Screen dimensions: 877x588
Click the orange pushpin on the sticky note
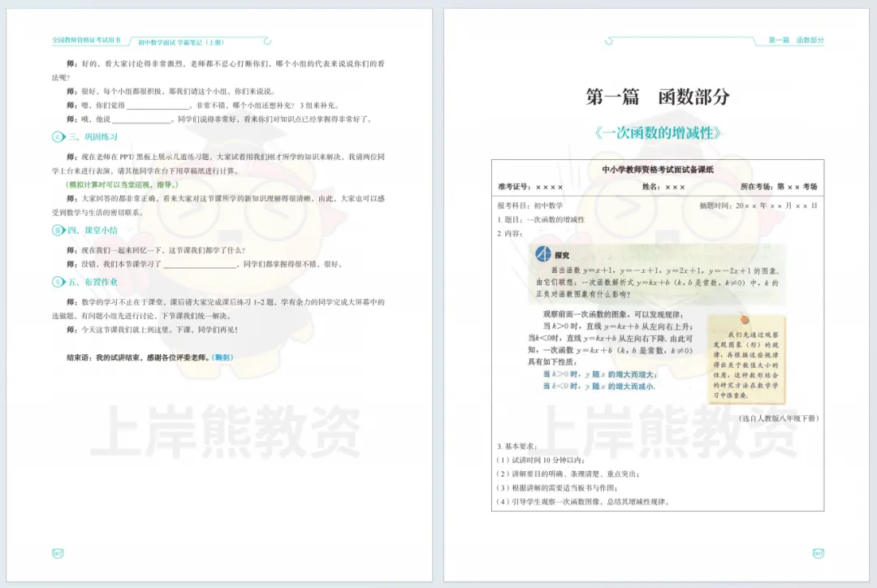pos(745,319)
